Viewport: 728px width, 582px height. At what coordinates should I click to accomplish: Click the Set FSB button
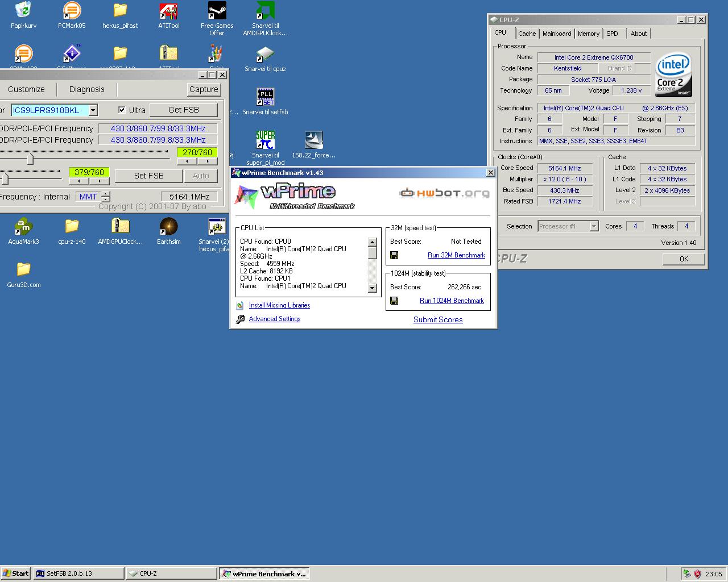148,176
